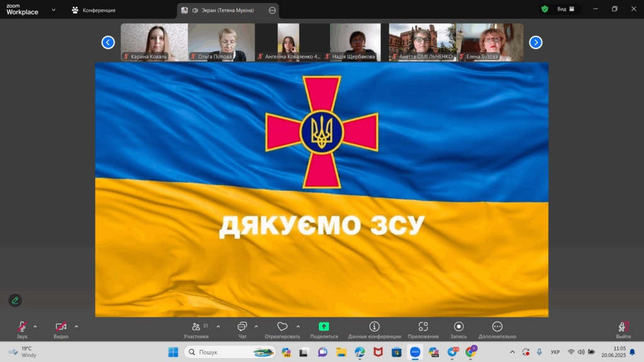Open the Дополнительно more options menu
The height and width of the screenshot is (362, 644).
click(x=497, y=329)
